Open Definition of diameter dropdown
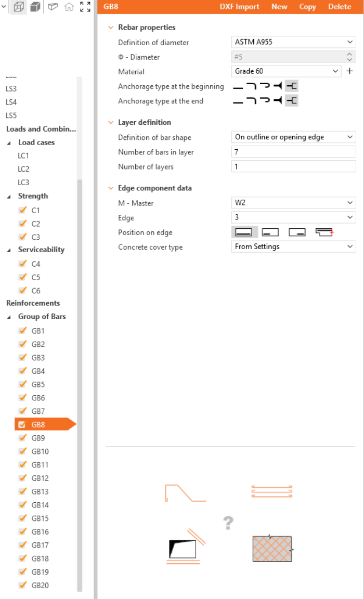This screenshot has height=599, width=364. 293,42
